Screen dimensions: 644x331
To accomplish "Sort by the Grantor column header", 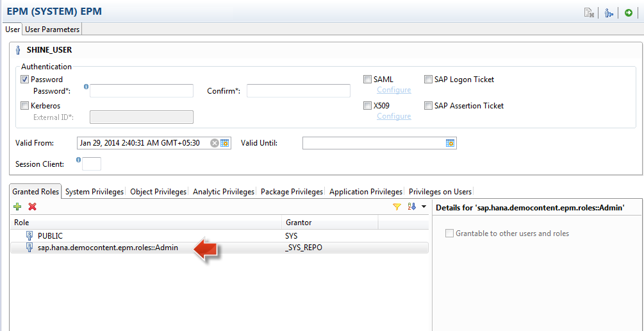I will pyautogui.click(x=330, y=223).
